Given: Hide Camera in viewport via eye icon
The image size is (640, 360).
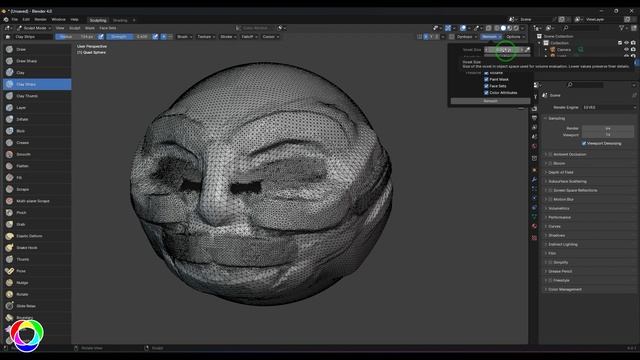Looking at the screenshot, I should click(x=627, y=49).
